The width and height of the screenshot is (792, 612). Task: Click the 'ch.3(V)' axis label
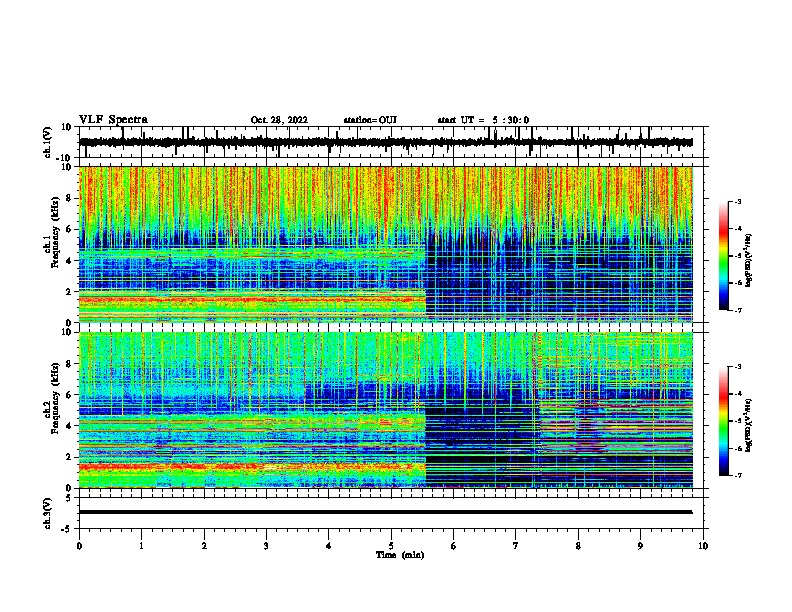pos(47,513)
